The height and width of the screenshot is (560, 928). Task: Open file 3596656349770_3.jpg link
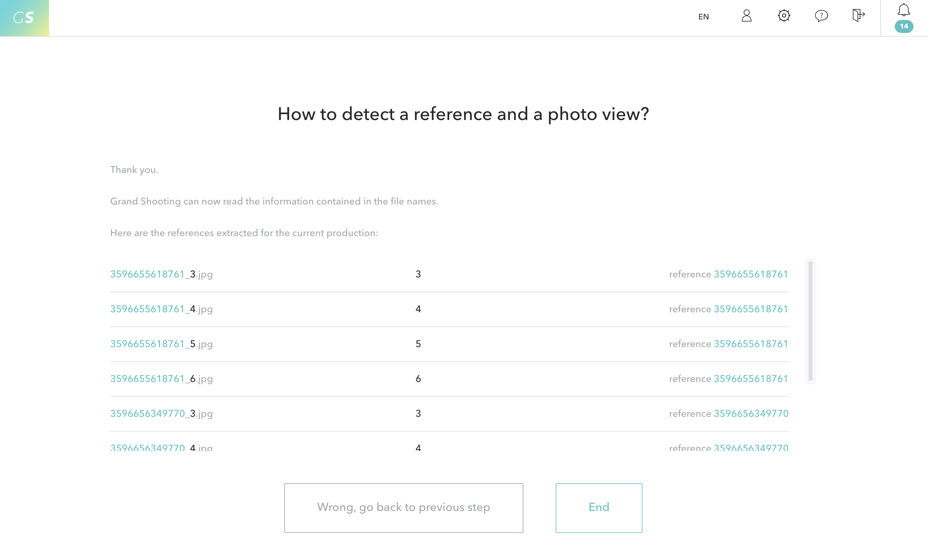[x=161, y=414]
